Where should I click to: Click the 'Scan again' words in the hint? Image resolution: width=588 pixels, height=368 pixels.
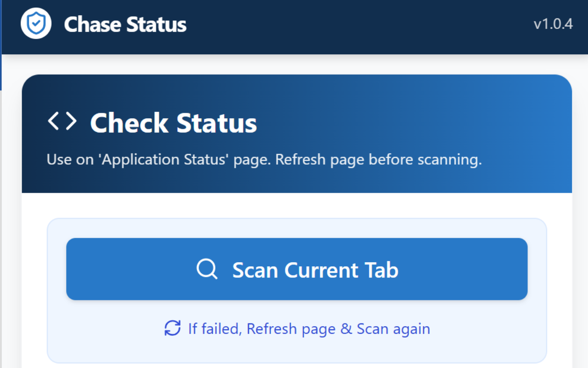point(393,329)
